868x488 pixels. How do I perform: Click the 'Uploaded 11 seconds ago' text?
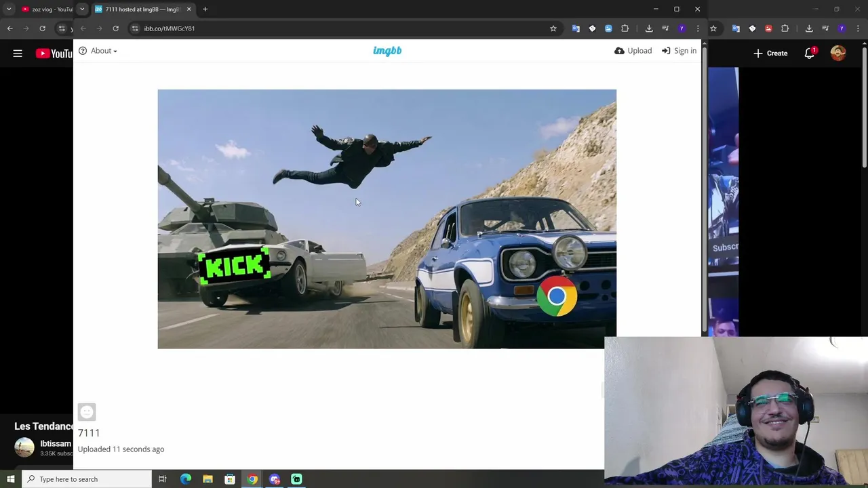121,449
